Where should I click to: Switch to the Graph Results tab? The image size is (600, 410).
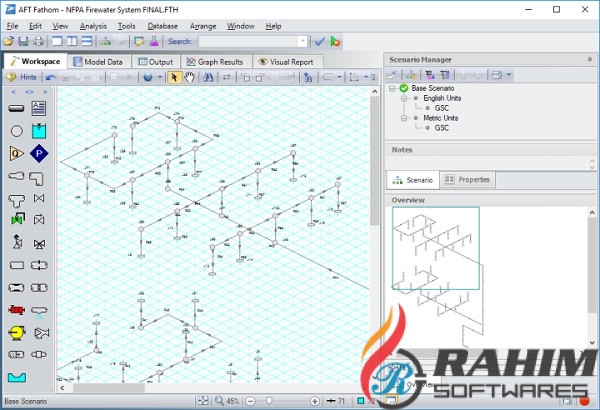pos(215,62)
